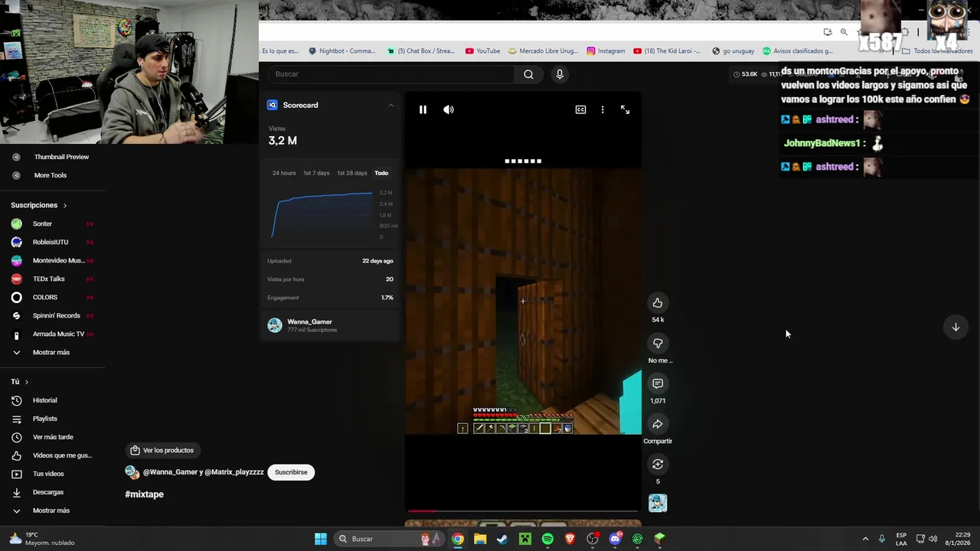Expand the Suscripciones section arrow
This screenshot has width=980, height=551.
(x=65, y=205)
